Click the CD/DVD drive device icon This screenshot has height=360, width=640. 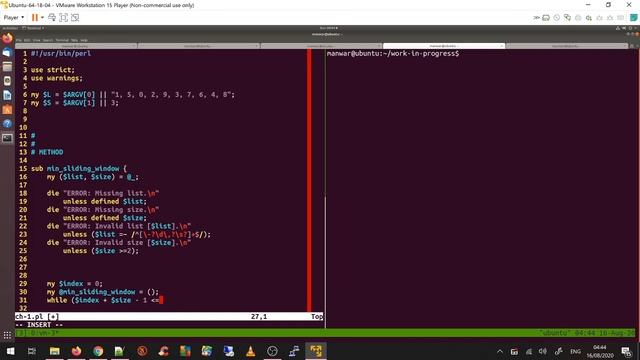pos(557,18)
